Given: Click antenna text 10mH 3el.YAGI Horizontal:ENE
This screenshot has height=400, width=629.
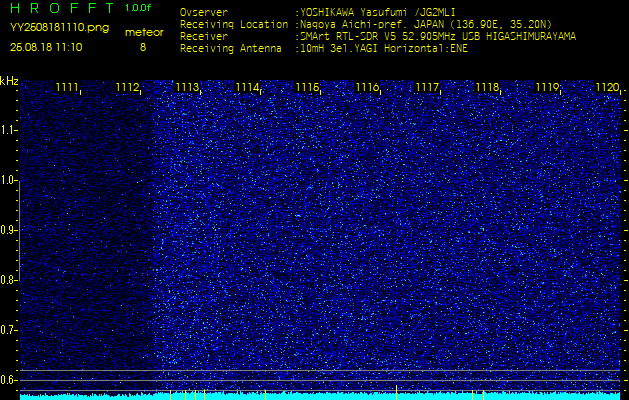Looking at the screenshot, I should (383, 49).
